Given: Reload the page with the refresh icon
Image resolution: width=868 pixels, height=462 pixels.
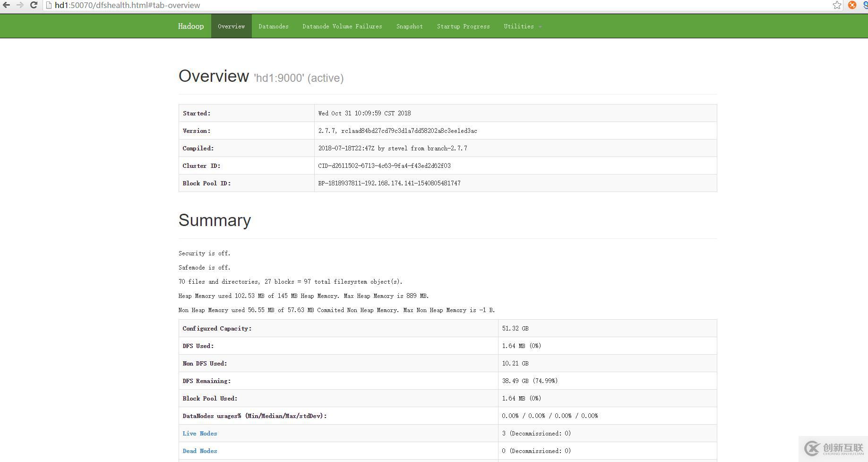Looking at the screenshot, I should click(x=33, y=5).
